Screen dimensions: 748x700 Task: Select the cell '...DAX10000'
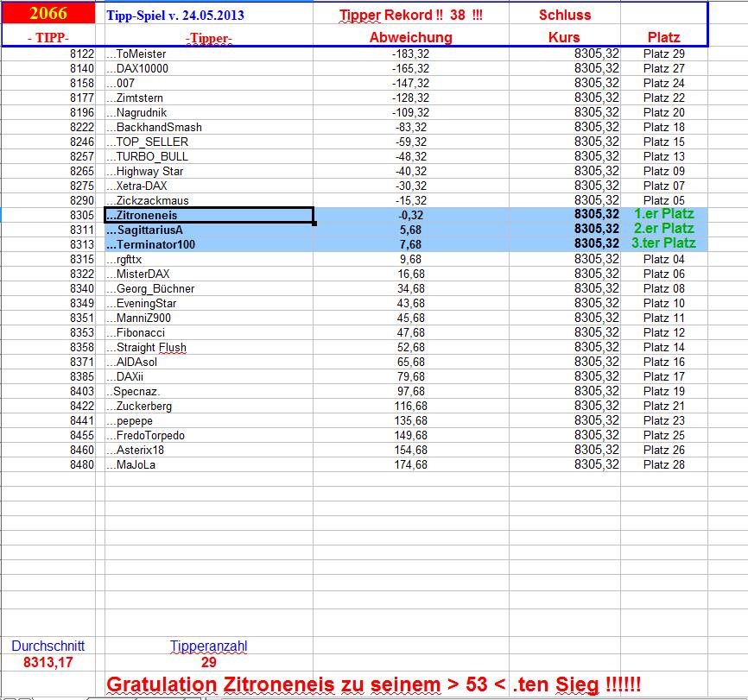click(x=209, y=69)
